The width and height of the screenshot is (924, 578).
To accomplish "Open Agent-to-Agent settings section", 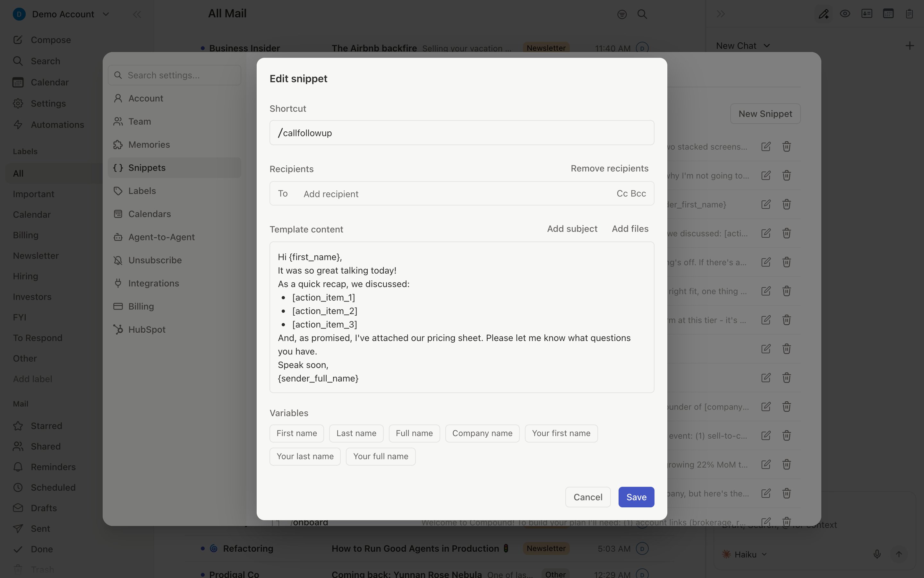I will point(175,237).
